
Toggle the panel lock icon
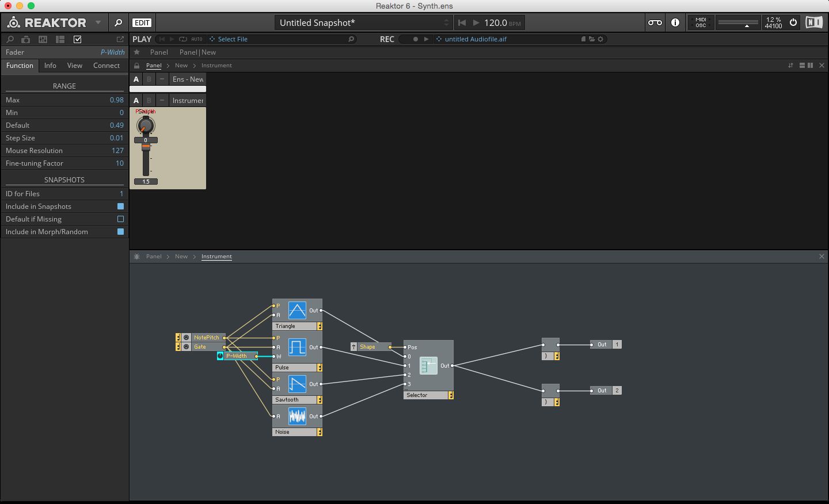coord(137,66)
